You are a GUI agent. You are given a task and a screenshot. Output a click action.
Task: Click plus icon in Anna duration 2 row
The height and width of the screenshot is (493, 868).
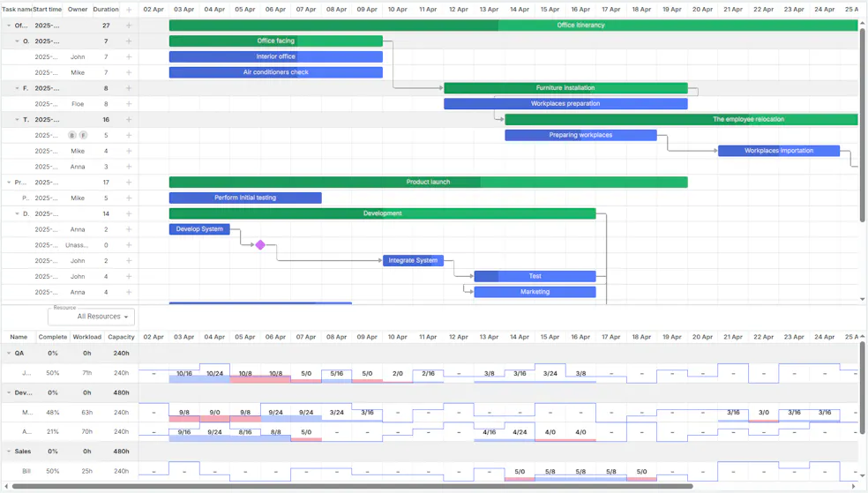pyautogui.click(x=129, y=229)
